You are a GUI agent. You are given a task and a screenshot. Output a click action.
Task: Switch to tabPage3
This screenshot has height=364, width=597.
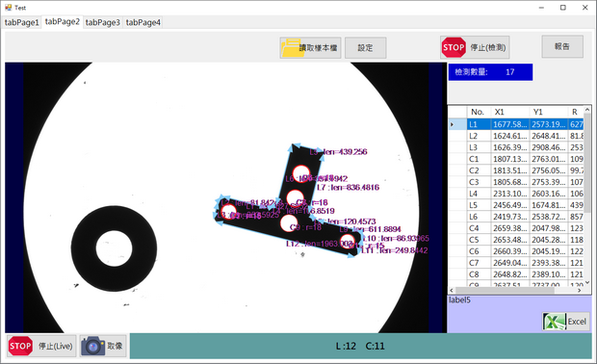coord(102,22)
